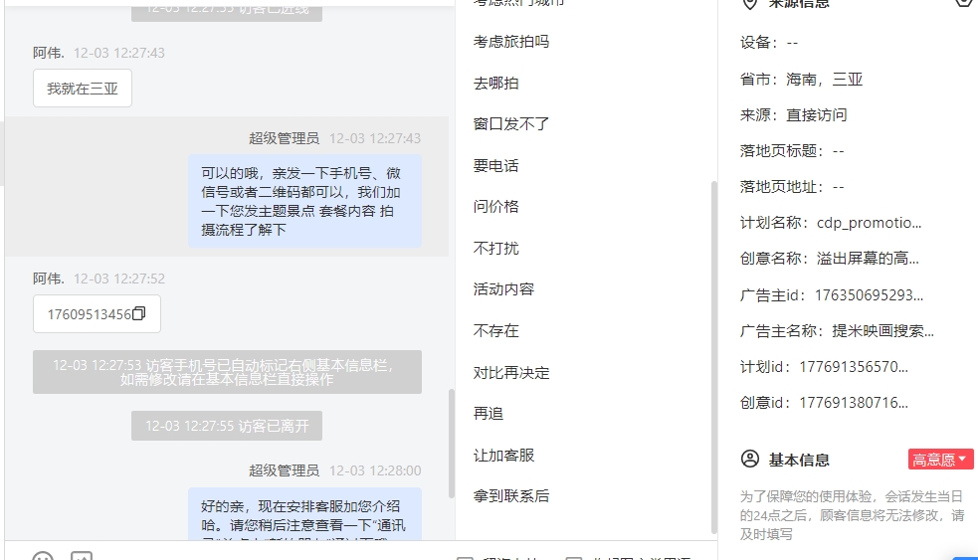
Task: Click the 设备 field in source info
Action: coord(769,43)
